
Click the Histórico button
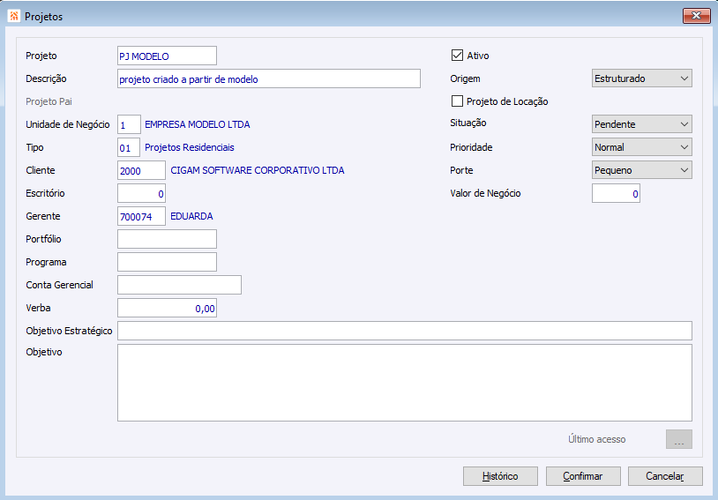(x=500, y=476)
